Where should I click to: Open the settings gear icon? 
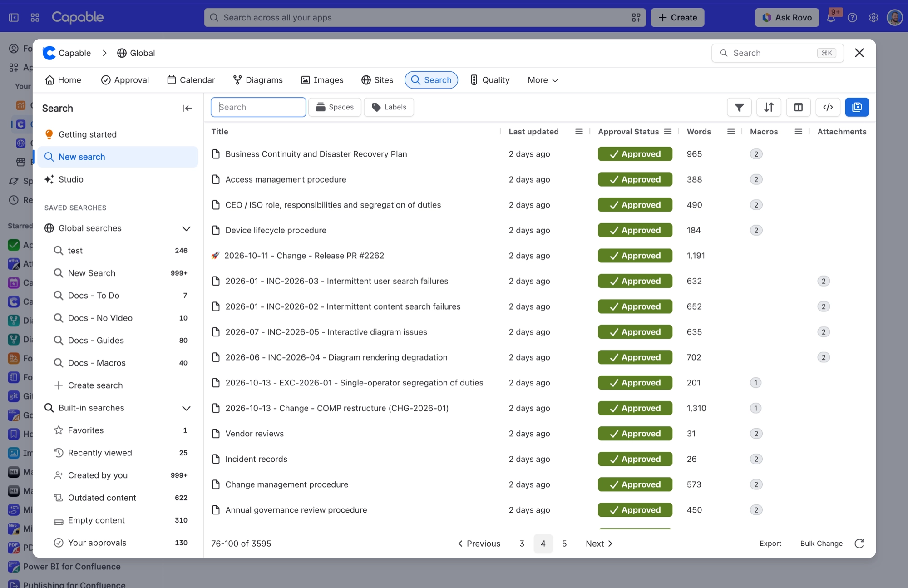873,18
